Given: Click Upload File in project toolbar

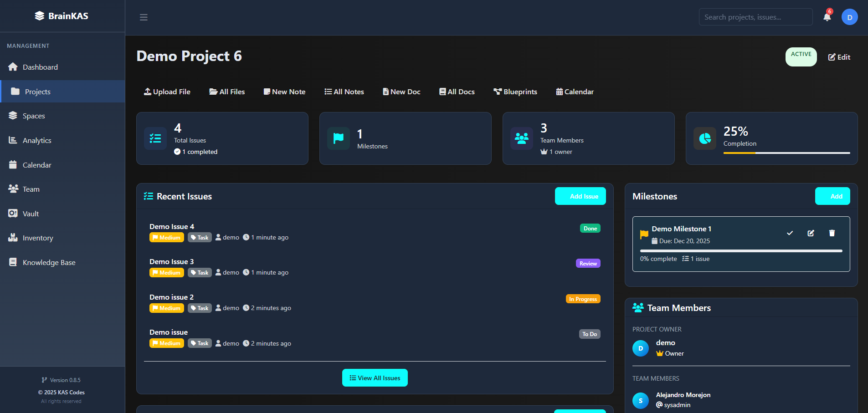Looking at the screenshot, I should tap(167, 92).
